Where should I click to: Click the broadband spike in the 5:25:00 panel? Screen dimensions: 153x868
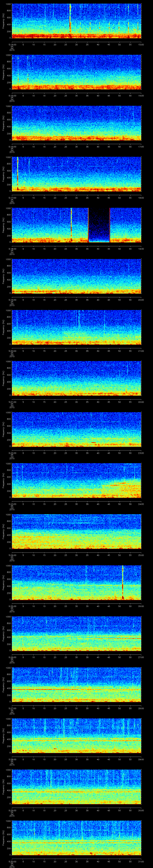point(123,582)
